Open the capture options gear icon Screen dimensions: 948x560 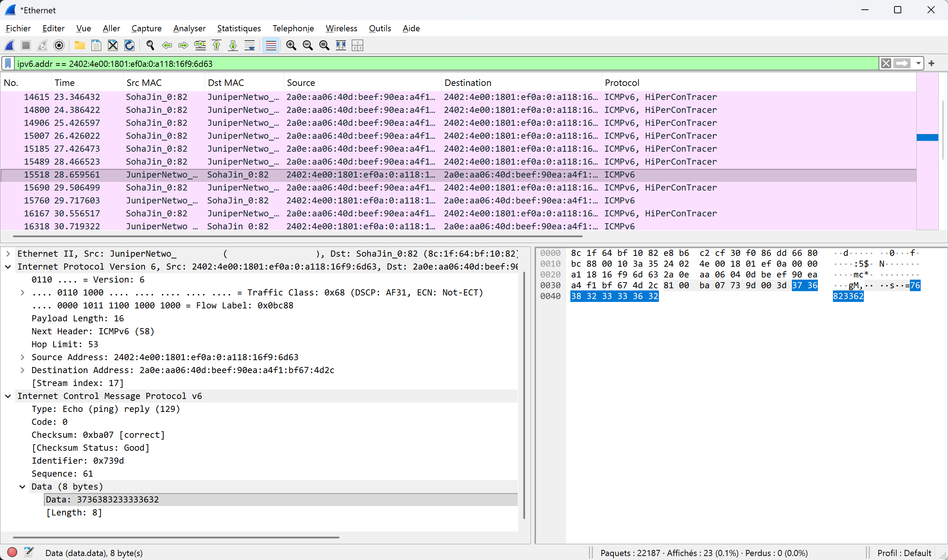59,45
